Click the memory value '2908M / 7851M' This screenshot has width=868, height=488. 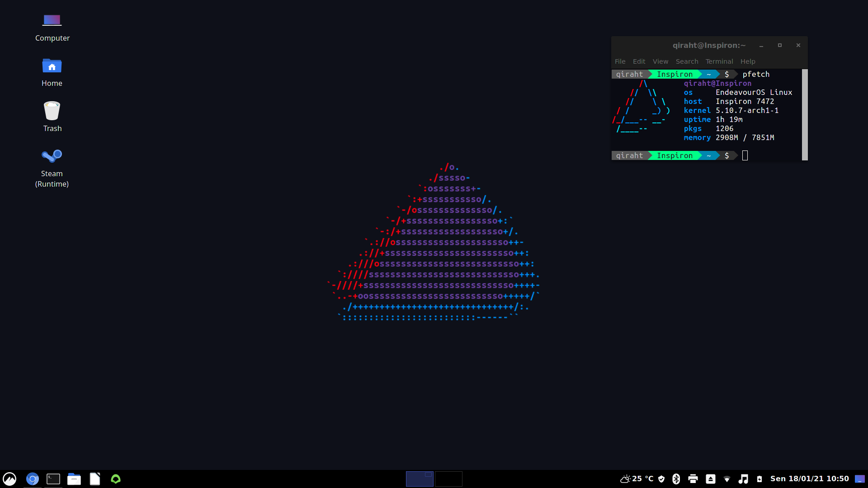745,137
